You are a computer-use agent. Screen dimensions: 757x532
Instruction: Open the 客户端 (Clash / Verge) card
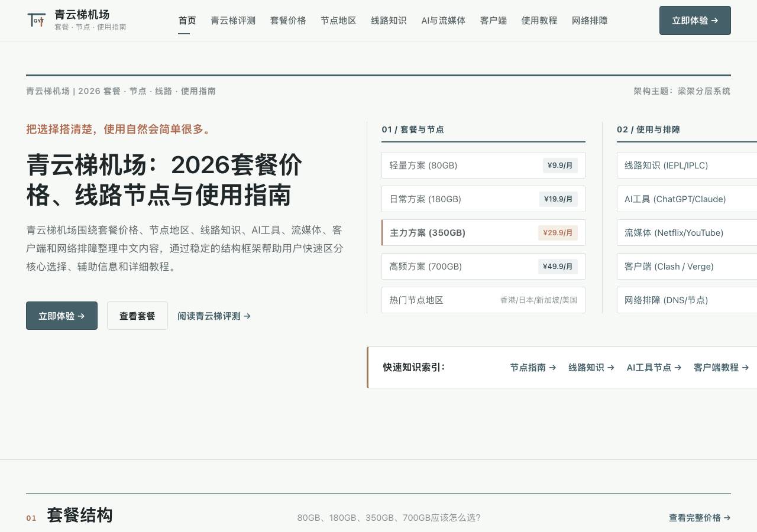coord(687,267)
